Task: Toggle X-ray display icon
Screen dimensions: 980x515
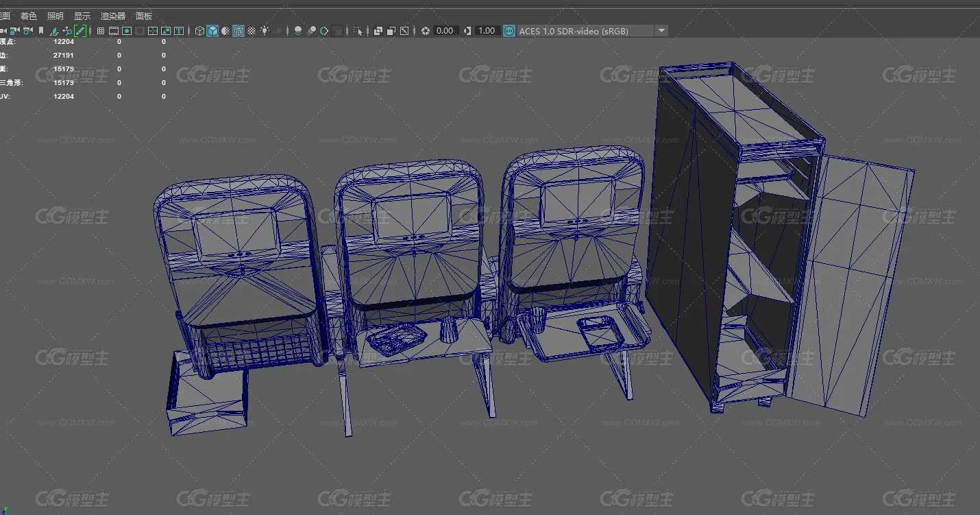Action: tap(378, 31)
